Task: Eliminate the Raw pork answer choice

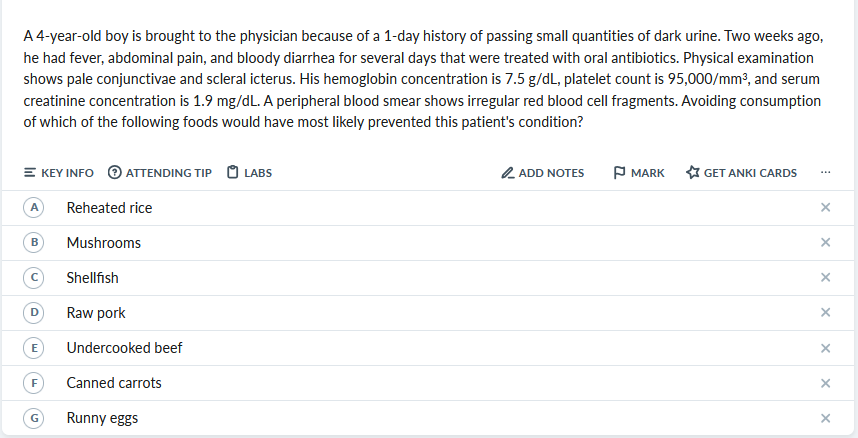Action: click(825, 313)
